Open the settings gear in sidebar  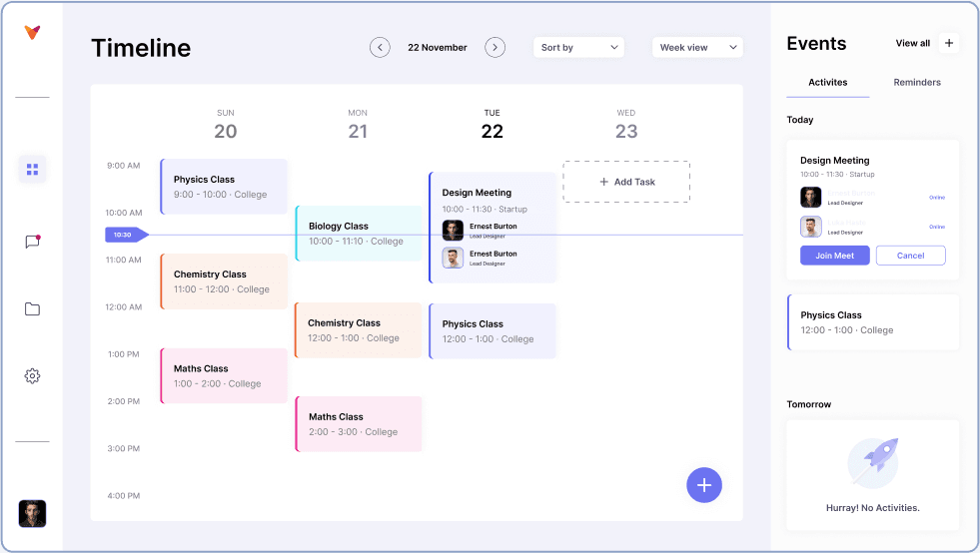pos(33,375)
